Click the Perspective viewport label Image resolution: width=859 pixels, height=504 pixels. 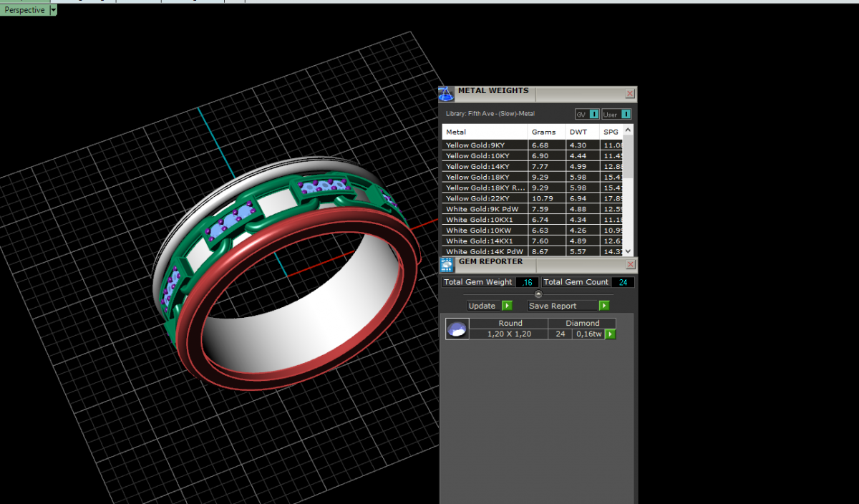click(x=24, y=10)
